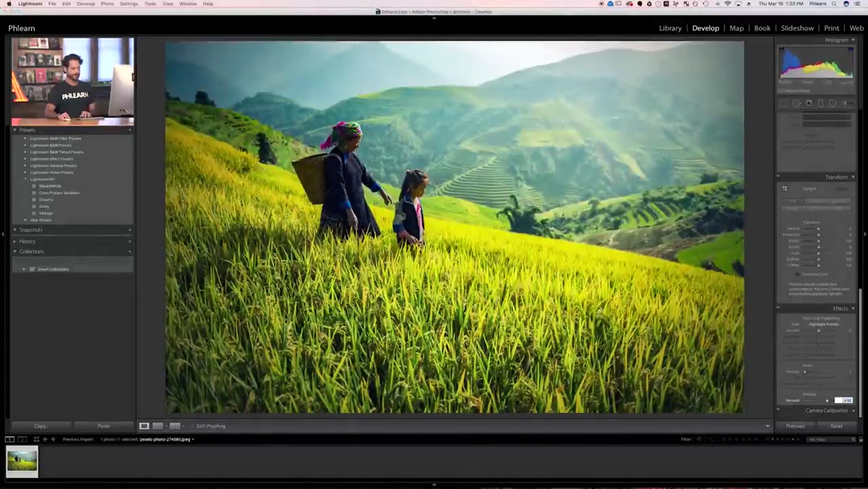Select the Red Eye Correction tool

click(809, 103)
